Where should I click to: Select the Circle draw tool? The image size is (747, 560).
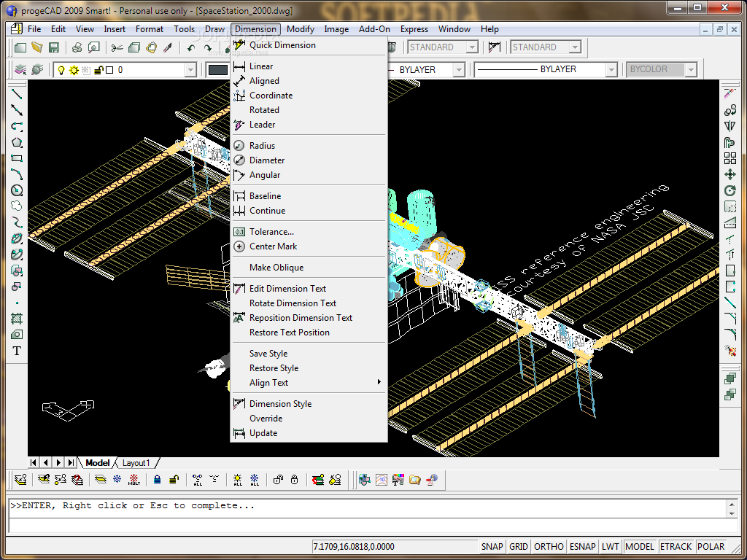(17, 190)
